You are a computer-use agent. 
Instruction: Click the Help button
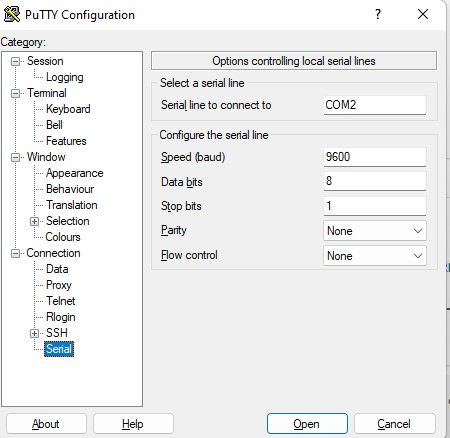(133, 424)
